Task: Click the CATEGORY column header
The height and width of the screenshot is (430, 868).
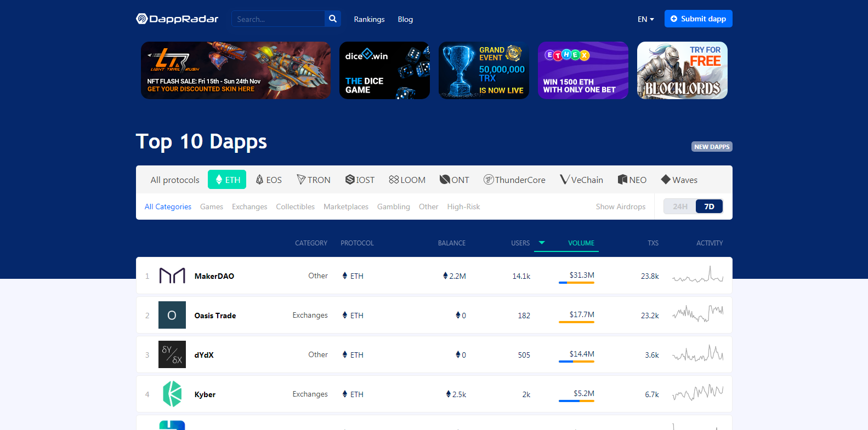Action: pyautogui.click(x=311, y=243)
